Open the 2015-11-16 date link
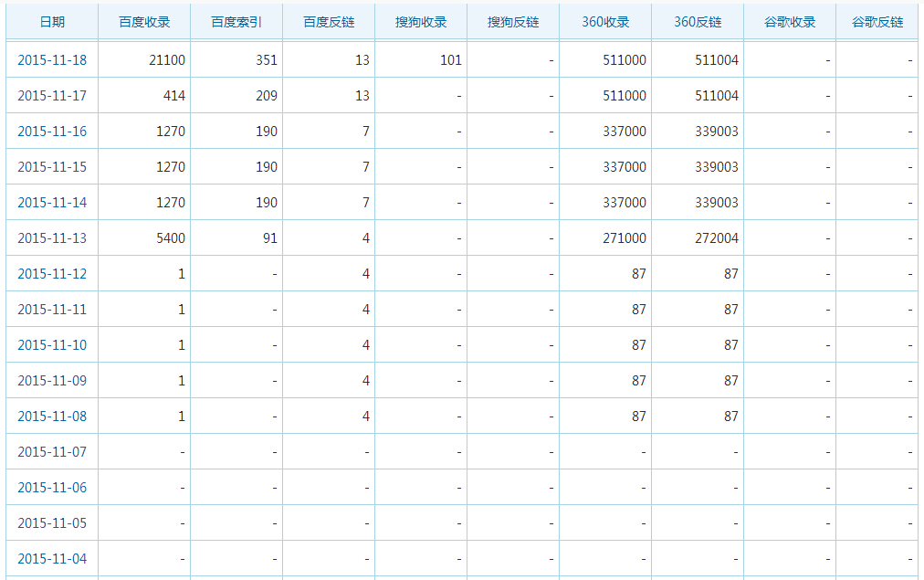 52,132
